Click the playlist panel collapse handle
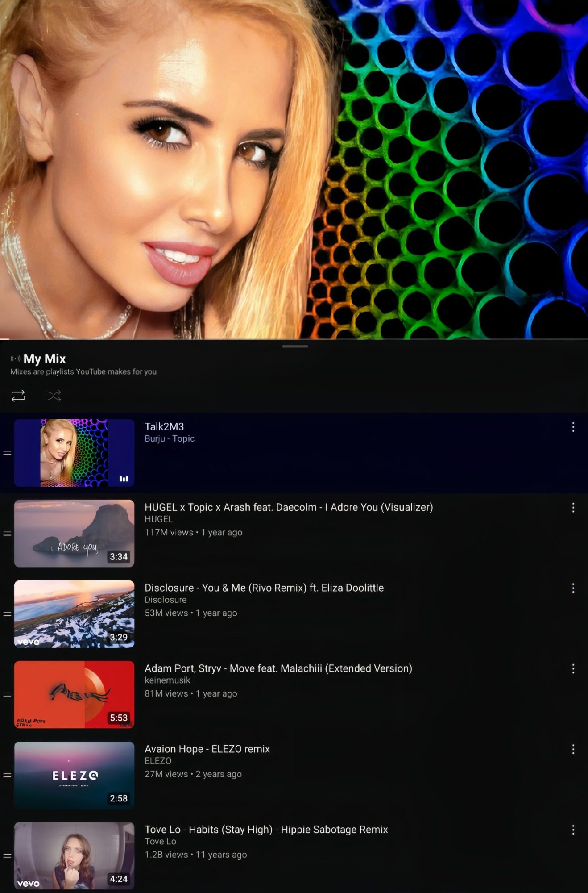Viewport: 588px width, 893px height. pyautogui.click(x=295, y=346)
